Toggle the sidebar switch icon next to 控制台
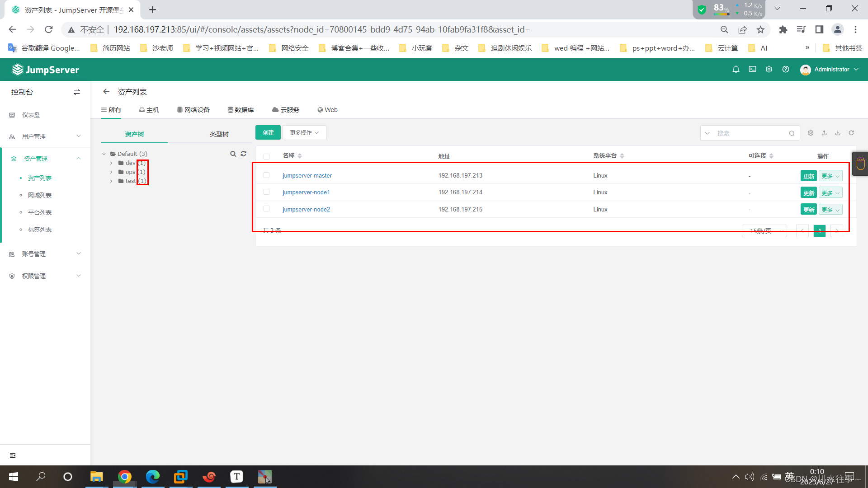This screenshot has width=868, height=488. (x=77, y=92)
